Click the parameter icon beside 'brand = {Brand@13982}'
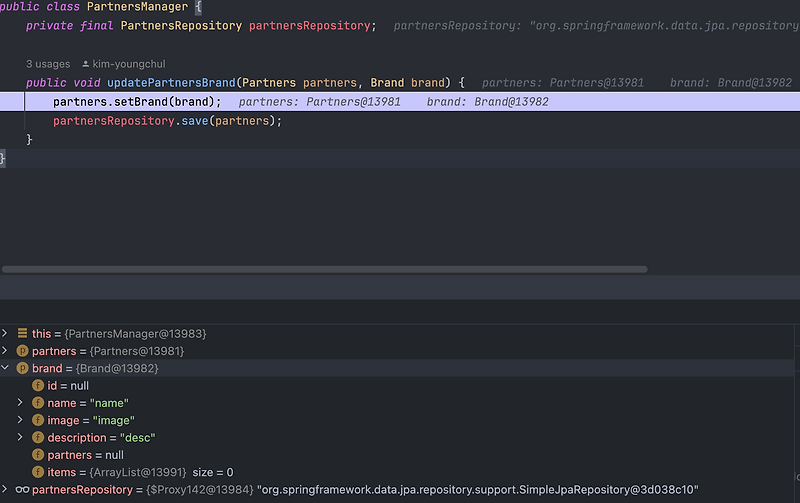 [22, 368]
